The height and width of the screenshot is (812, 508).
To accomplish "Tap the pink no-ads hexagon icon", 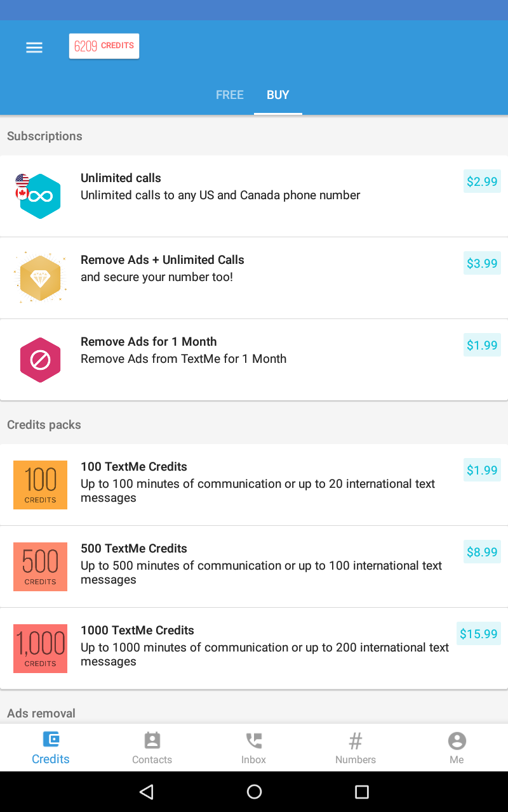I will pyautogui.click(x=40, y=360).
